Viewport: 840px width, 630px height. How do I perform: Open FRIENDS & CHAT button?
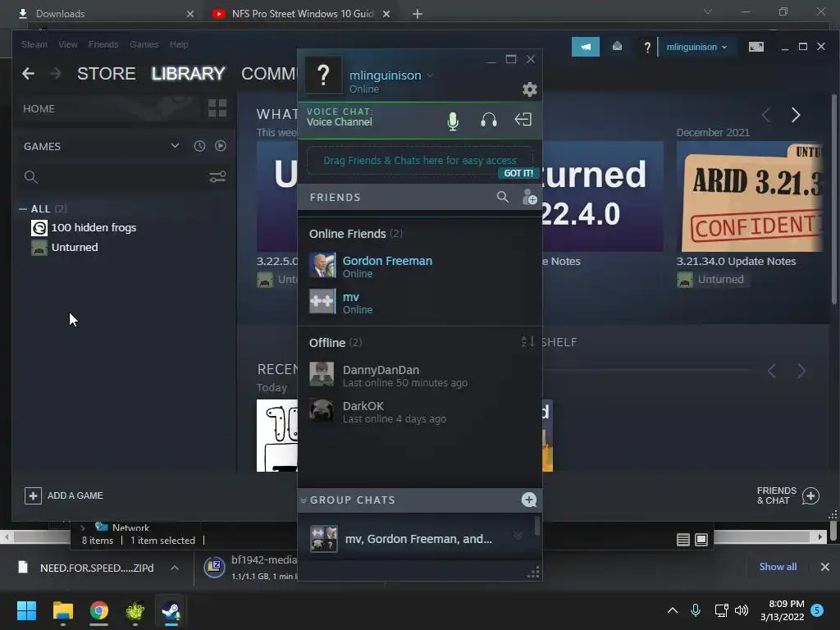(788, 495)
